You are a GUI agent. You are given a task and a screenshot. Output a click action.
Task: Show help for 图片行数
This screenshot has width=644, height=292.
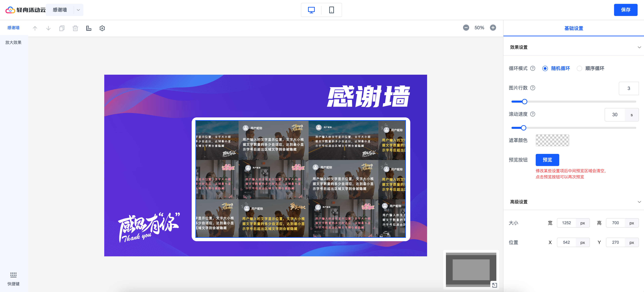pos(533,88)
